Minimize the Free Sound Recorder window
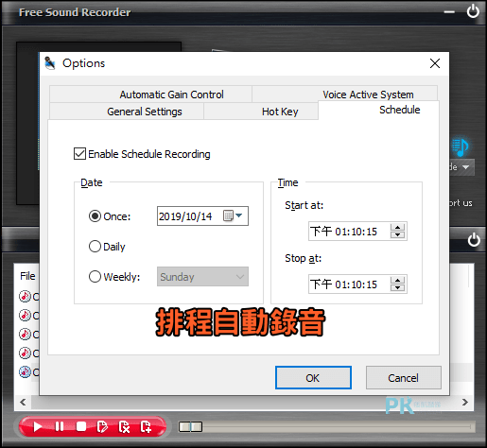487x448 pixels. tap(449, 12)
